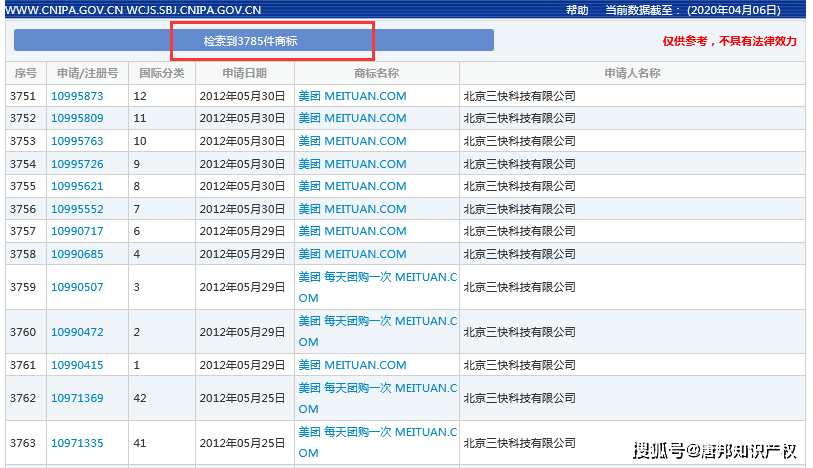Click date 2012年05月29日 in row 3761

point(242,365)
